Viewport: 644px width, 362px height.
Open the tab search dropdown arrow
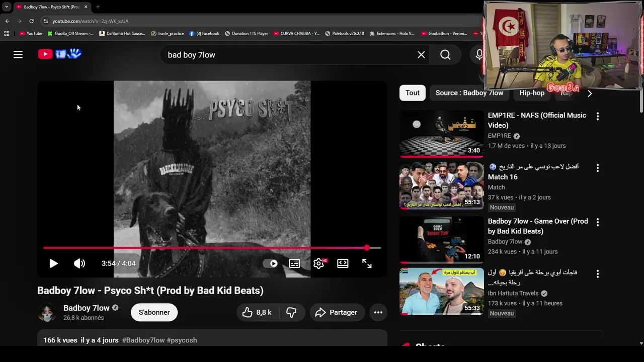coord(7,7)
